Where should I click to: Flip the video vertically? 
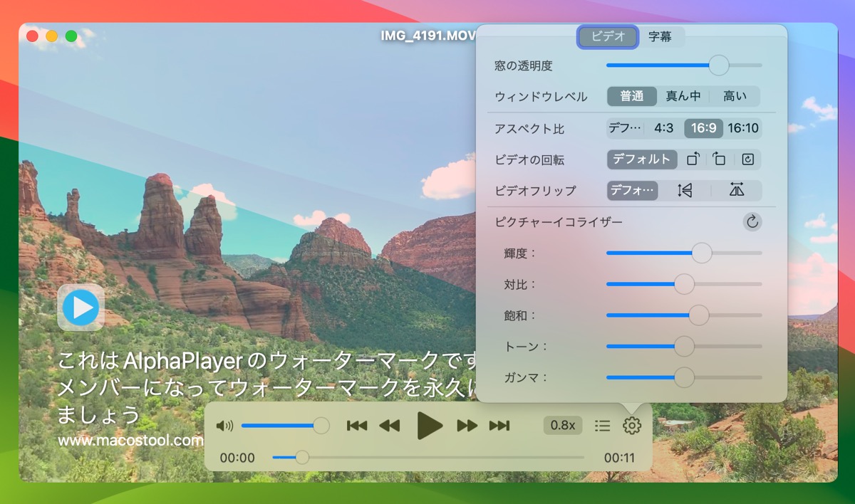tap(684, 190)
